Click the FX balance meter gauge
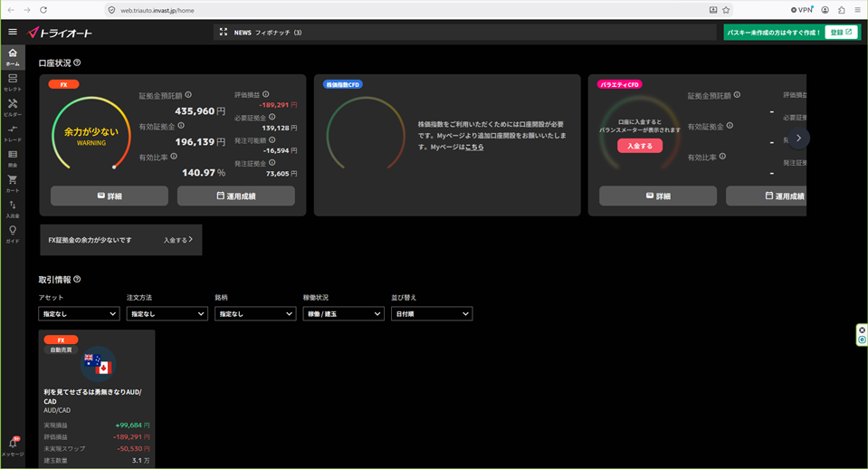 (x=91, y=133)
